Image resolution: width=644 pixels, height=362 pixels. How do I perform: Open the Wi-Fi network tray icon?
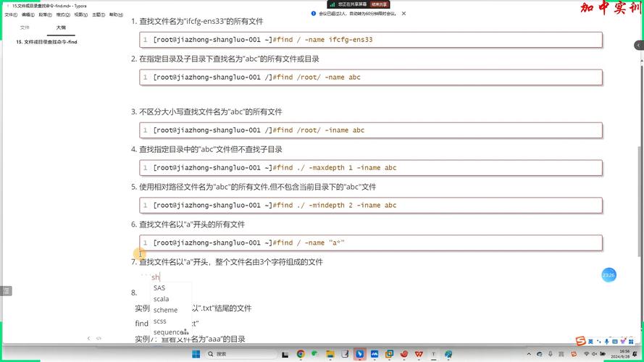587,354
